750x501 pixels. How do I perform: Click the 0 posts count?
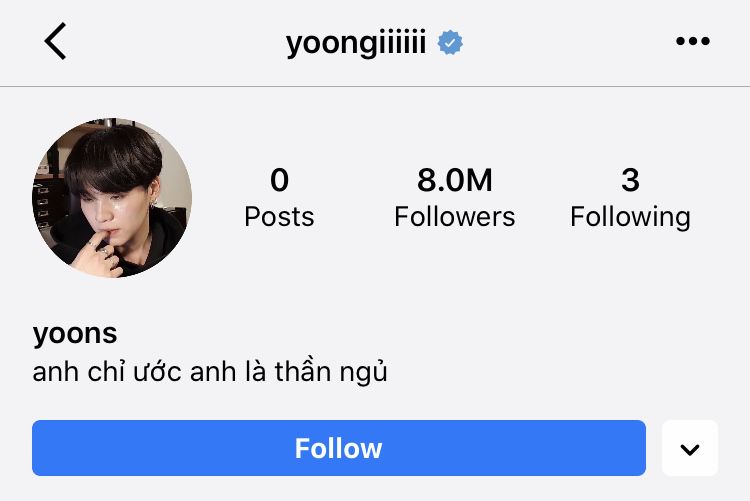(x=279, y=180)
